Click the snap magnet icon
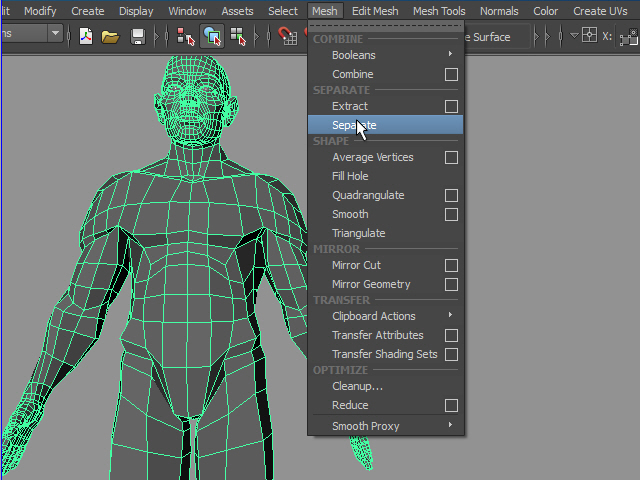640x480 pixels. (287, 36)
